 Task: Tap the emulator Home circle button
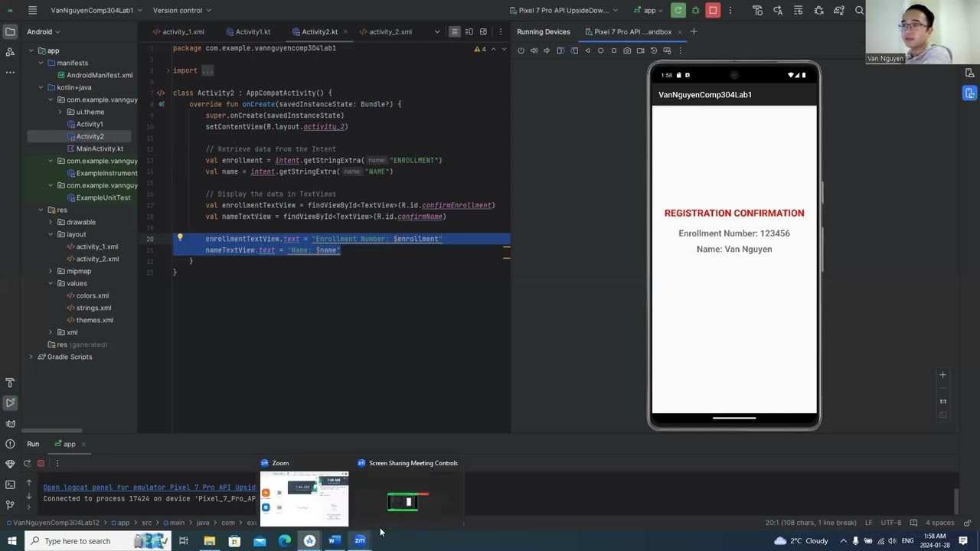[x=600, y=51]
